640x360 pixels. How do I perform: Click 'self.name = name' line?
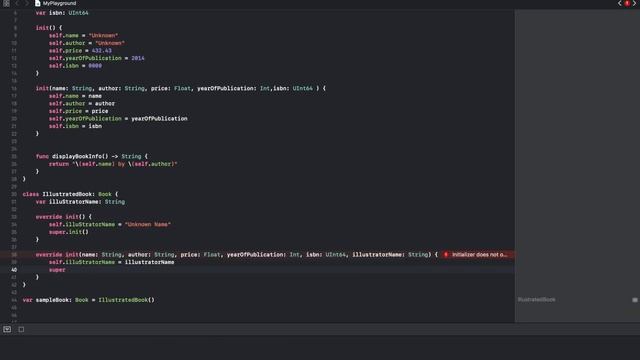[x=76, y=96]
